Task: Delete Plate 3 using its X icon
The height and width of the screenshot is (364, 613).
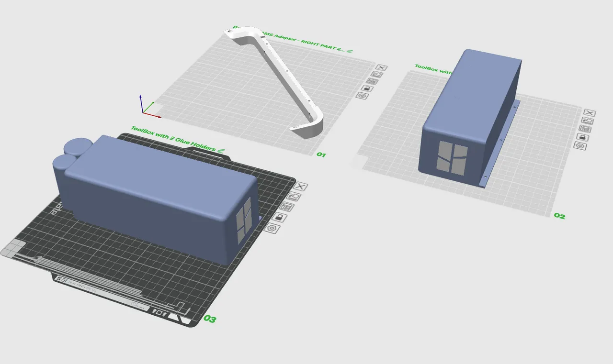Action: [x=301, y=187]
